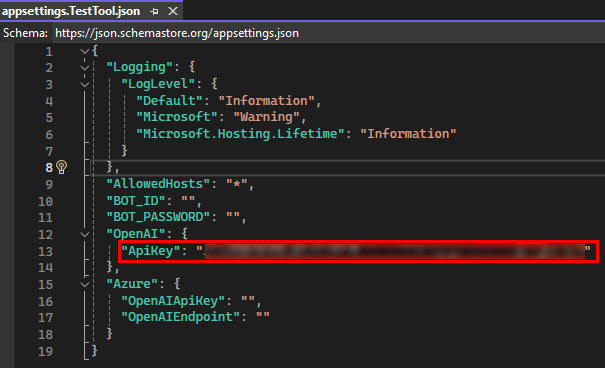The image size is (605, 368).
Task: Click the "OpenAIEndpoint" key
Action: (x=180, y=317)
